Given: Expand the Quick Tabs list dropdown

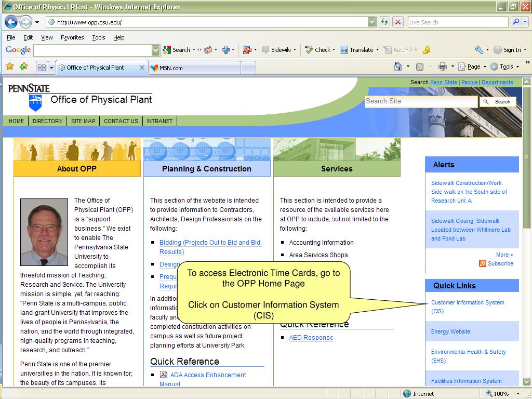Looking at the screenshot, I should tap(51, 68).
